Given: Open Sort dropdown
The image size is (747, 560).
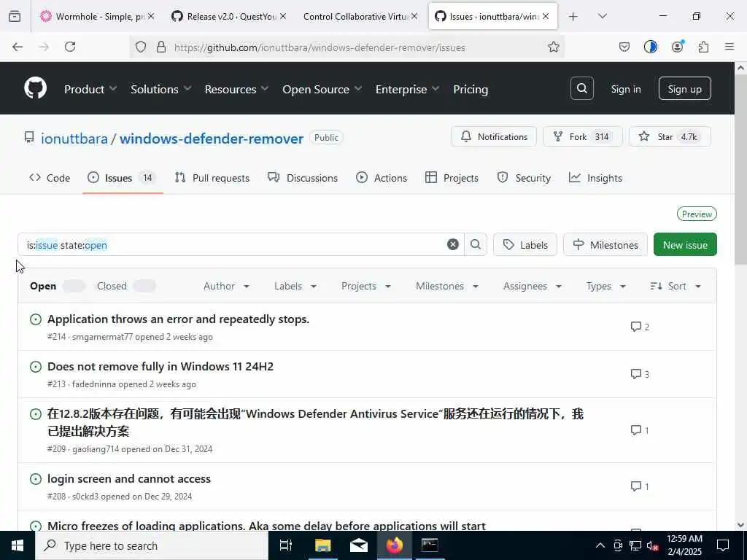Looking at the screenshot, I should (x=676, y=286).
